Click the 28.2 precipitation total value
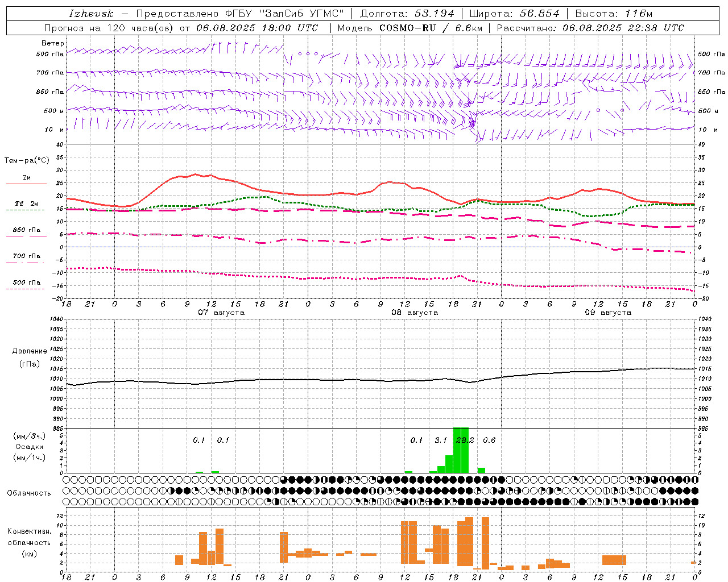The image size is (728, 582). point(465,440)
